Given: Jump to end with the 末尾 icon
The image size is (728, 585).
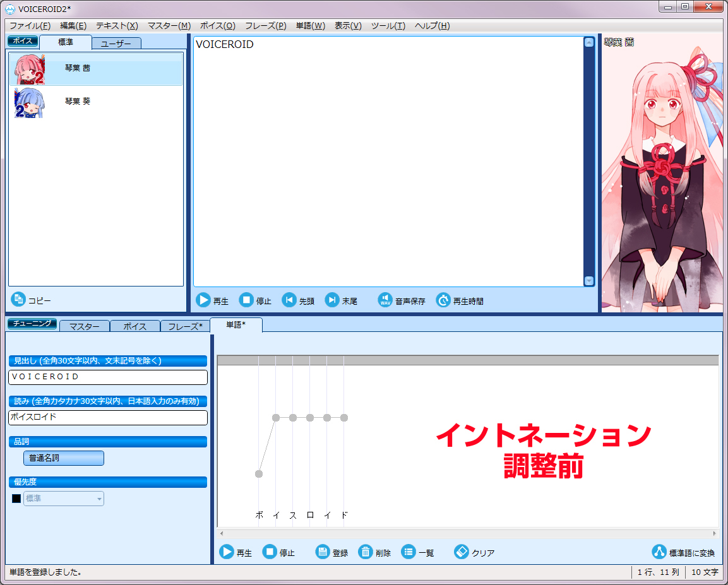Looking at the screenshot, I should 332,300.
